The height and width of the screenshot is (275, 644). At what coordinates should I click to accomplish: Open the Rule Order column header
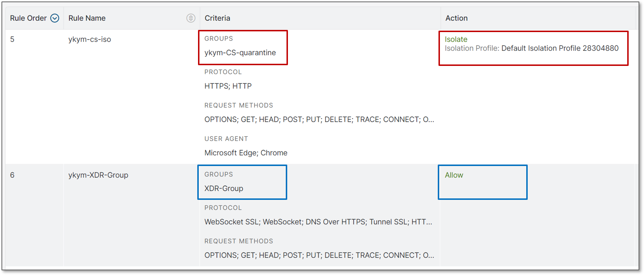(34, 18)
